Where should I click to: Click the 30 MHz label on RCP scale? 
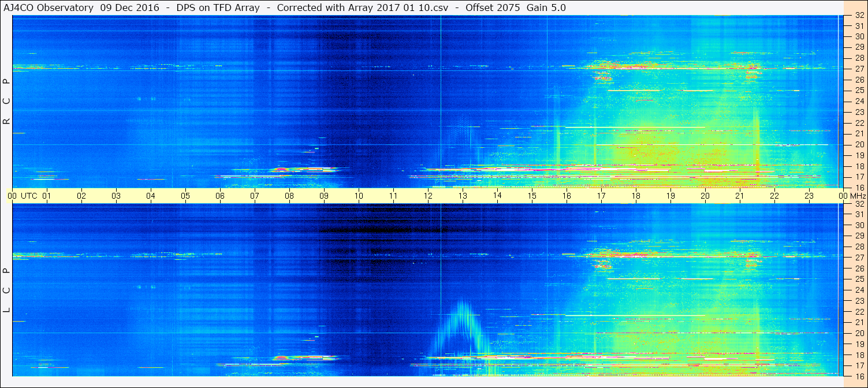[859, 36]
